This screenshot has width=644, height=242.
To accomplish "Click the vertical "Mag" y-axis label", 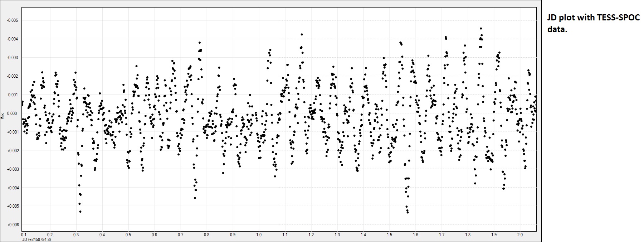I will point(3,115).
